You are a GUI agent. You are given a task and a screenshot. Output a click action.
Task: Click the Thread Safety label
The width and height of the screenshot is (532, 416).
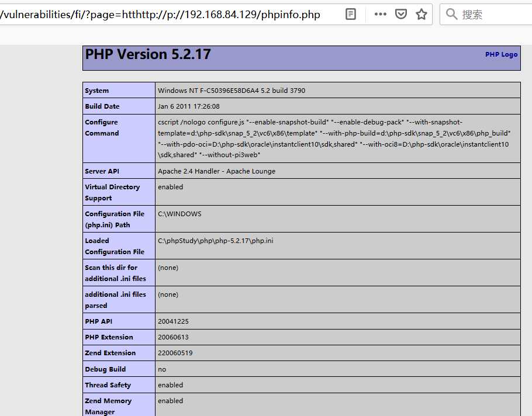(x=108, y=385)
